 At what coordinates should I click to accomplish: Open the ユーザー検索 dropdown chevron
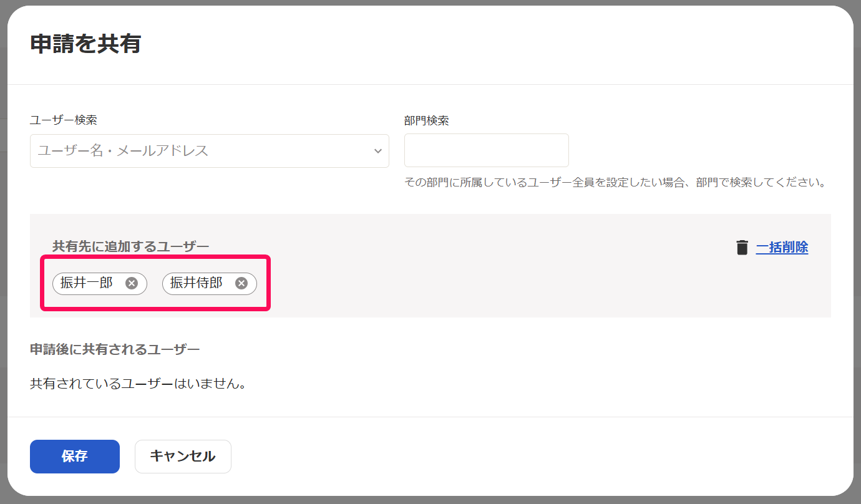click(377, 151)
